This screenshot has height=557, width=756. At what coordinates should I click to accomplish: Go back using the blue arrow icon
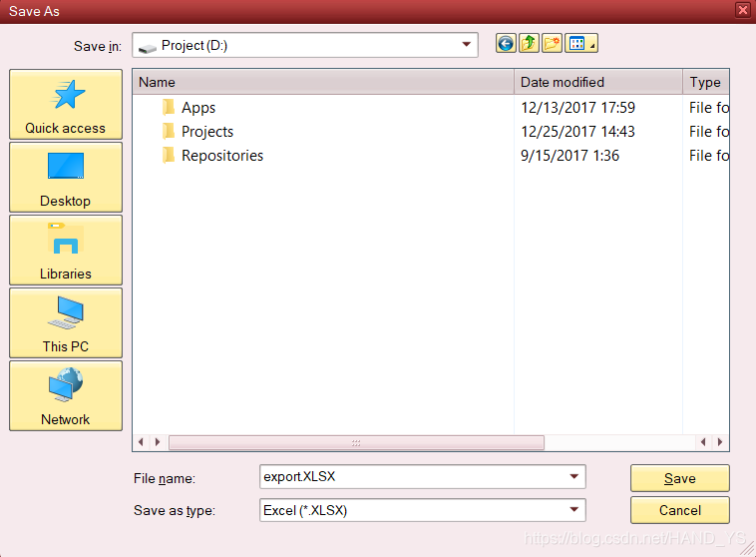click(x=506, y=44)
